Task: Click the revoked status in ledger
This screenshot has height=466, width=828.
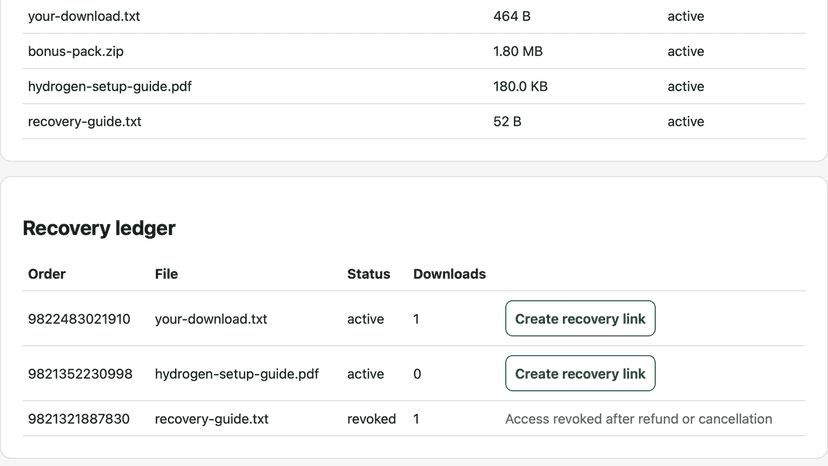Action: [371, 419]
